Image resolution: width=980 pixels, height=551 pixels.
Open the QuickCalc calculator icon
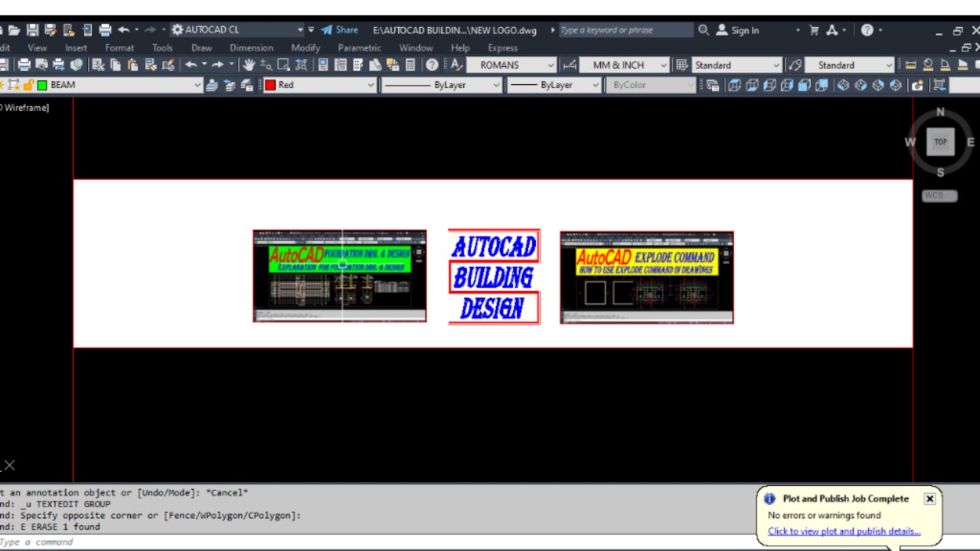click(x=410, y=65)
